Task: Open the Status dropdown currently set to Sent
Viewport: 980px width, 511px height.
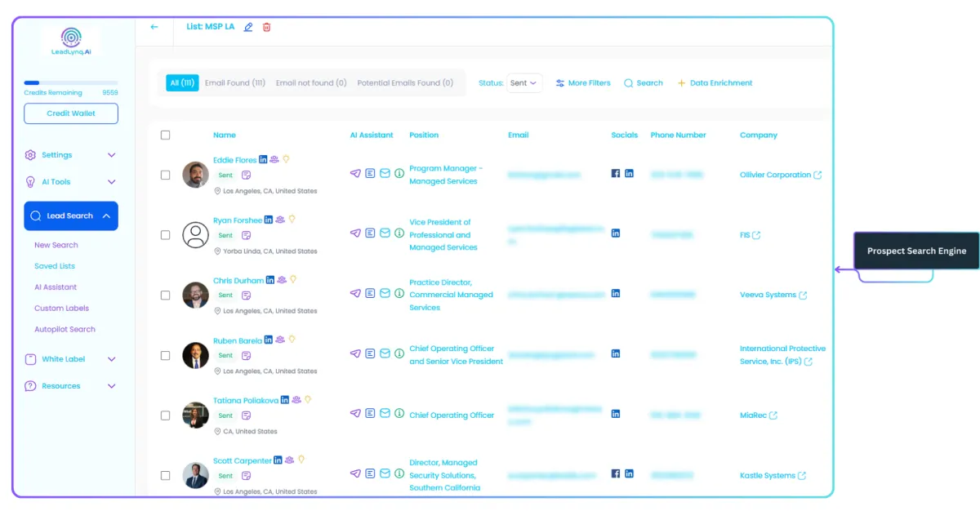Action: [x=524, y=82]
